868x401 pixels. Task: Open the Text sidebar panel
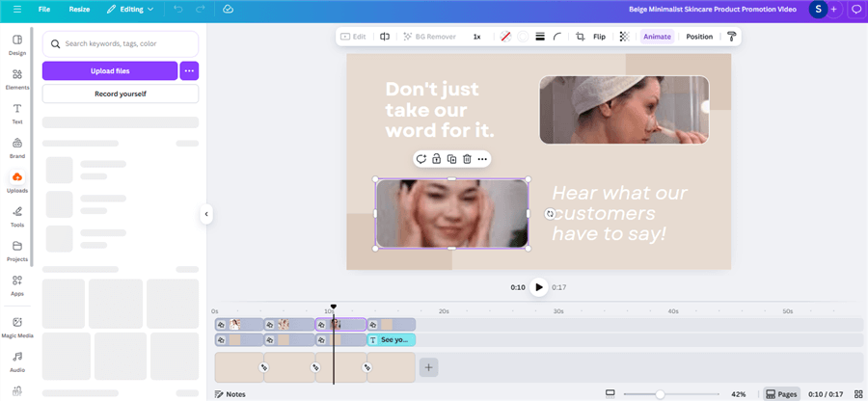(x=17, y=114)
